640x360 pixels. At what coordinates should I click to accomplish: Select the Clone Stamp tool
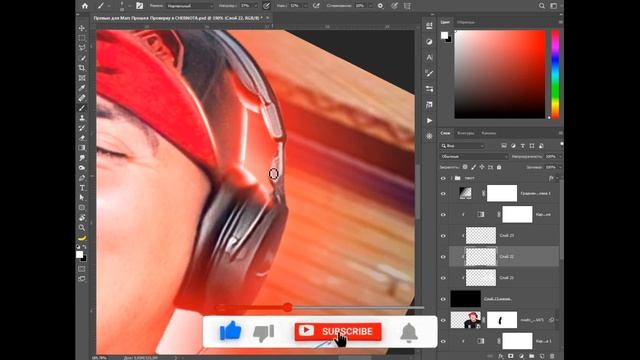click(x=82, y=118)
